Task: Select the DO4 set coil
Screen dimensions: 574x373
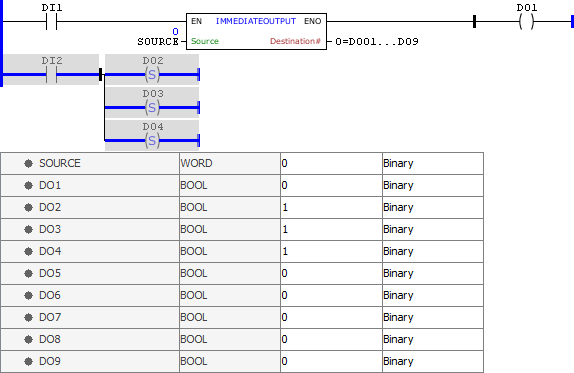Action: coord(152,141)
